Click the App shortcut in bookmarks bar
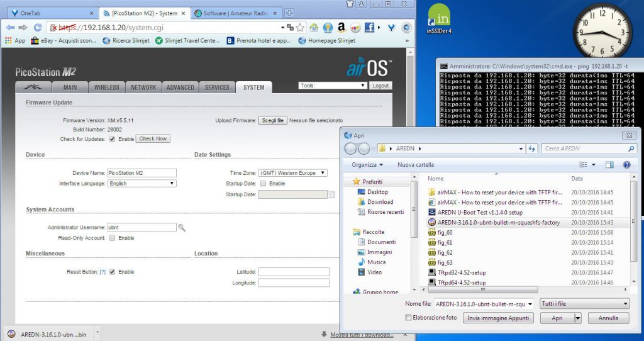Screen dimensions: 644x341 pos(15,41)
